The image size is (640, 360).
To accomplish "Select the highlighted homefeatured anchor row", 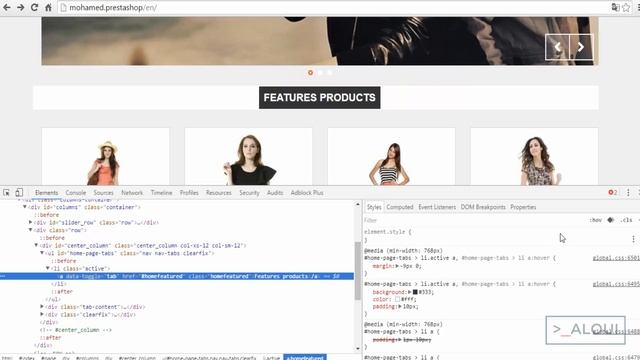I will coord(177,276).
